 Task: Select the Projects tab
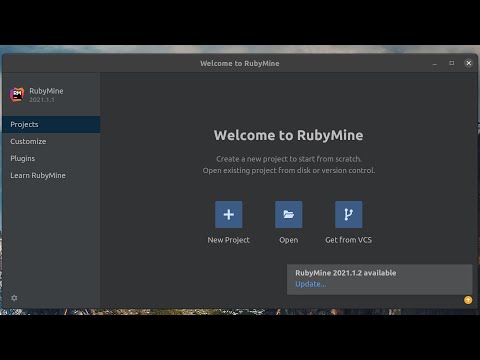(51, 124)
